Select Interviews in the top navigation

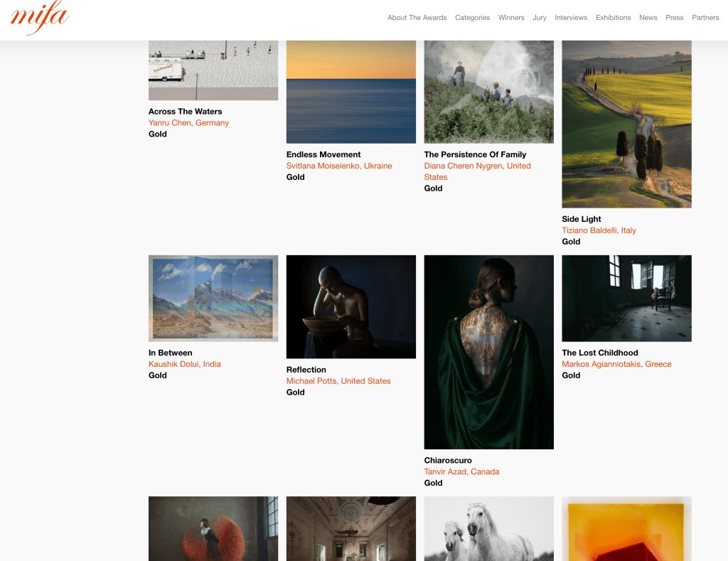(571, 18)
